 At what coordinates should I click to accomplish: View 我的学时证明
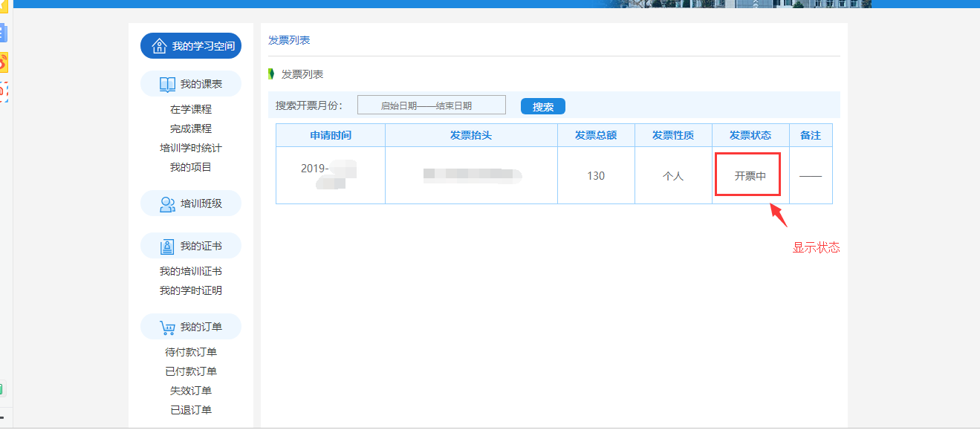tap(191, 290)
